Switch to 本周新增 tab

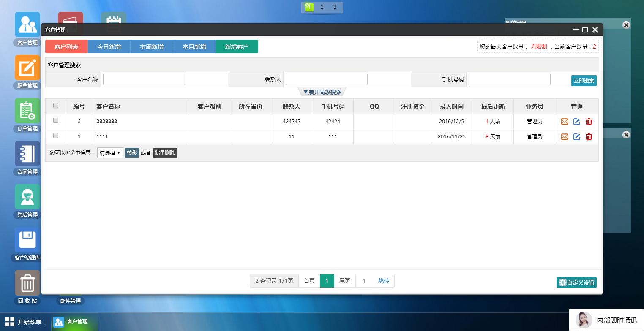tap(152, 46)
